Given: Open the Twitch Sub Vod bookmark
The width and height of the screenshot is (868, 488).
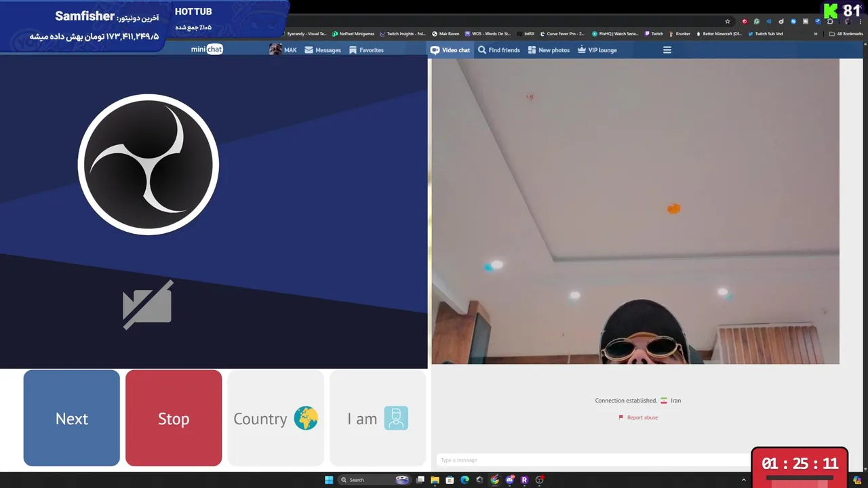Looking at the screenshot, I should click(x=765, y=34).
